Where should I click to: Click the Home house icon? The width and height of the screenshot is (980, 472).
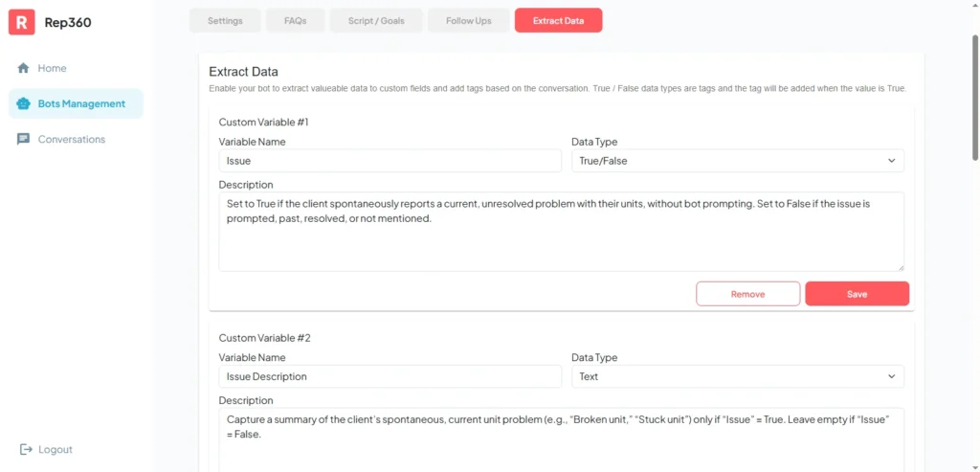click(x=23, y=68)
